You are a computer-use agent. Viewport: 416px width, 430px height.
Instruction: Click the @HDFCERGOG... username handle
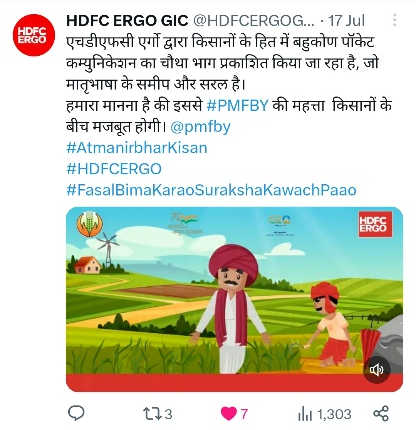(x=254, y=21)
